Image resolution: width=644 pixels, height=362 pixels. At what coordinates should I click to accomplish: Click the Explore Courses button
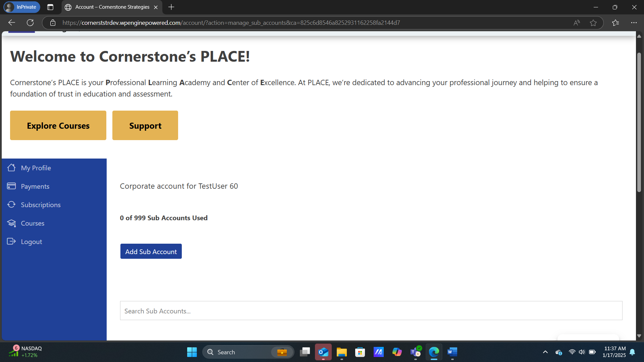point(58,125)
